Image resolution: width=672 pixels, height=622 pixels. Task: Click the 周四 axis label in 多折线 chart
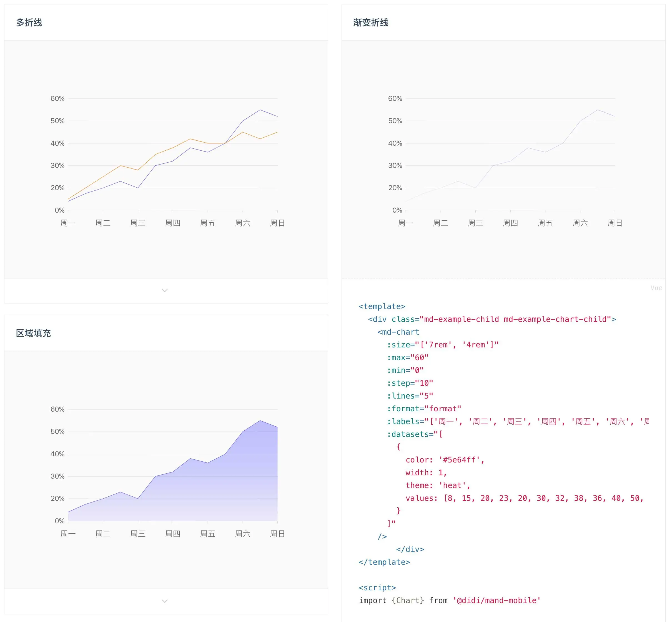(x=172, y=223)
